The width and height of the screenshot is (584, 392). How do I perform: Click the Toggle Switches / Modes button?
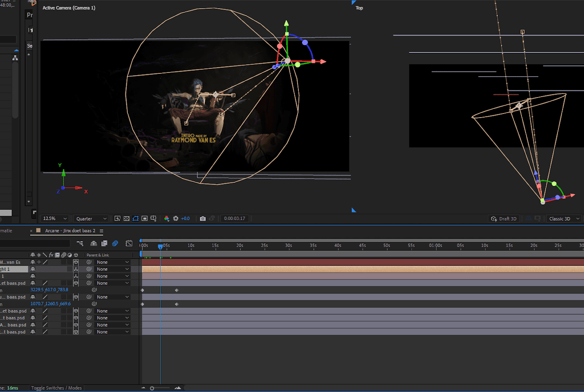coord(56,387)
